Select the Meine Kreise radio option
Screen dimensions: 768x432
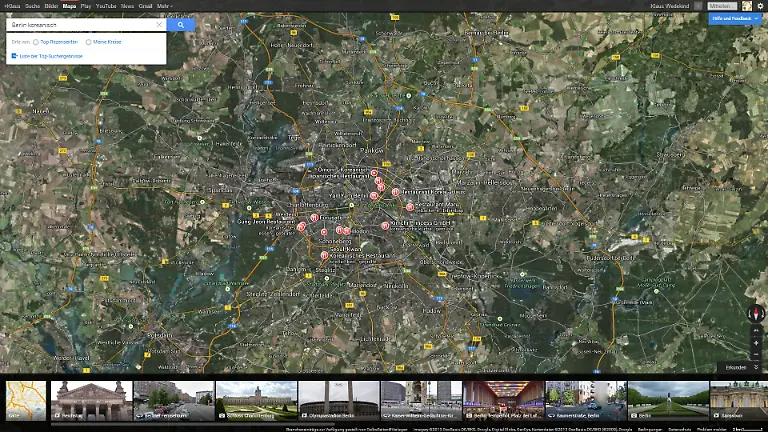[89, 42]
